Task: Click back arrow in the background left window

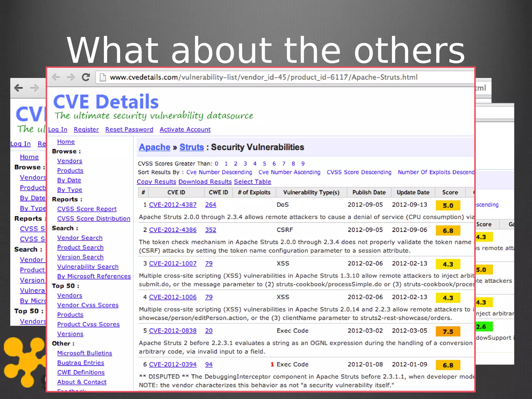Action: click(x=18, y=88)
